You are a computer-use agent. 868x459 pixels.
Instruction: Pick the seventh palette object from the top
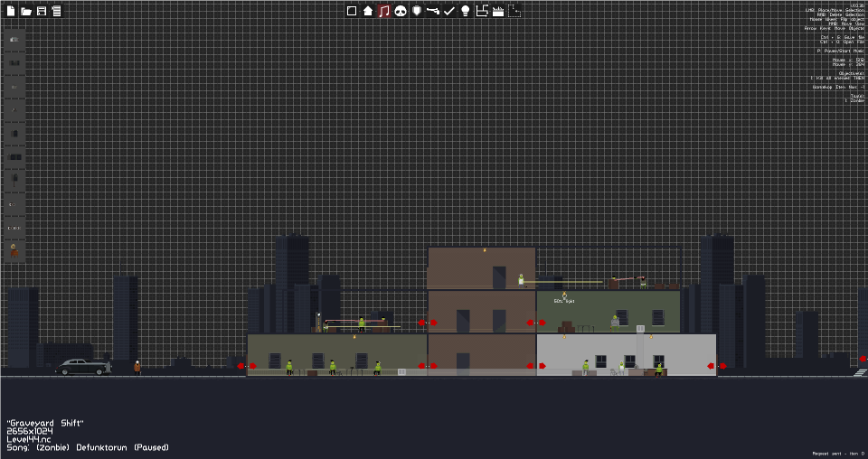coord(14,181)
